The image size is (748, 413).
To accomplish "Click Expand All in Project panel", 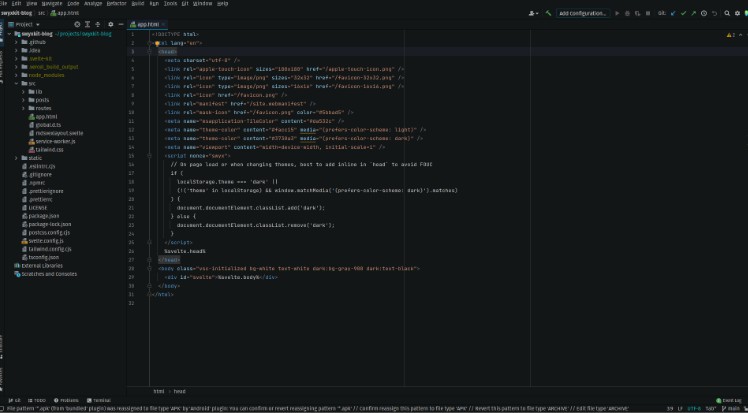I will [x=87, y=24].
